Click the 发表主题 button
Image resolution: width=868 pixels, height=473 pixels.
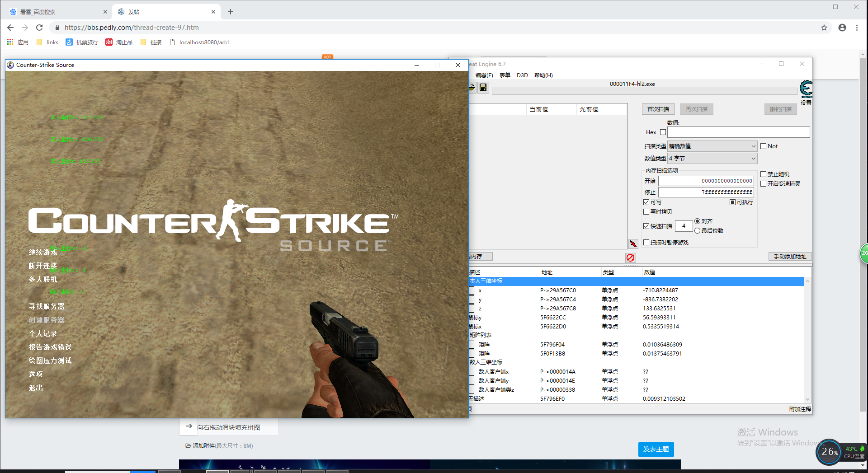click(656, 450)
